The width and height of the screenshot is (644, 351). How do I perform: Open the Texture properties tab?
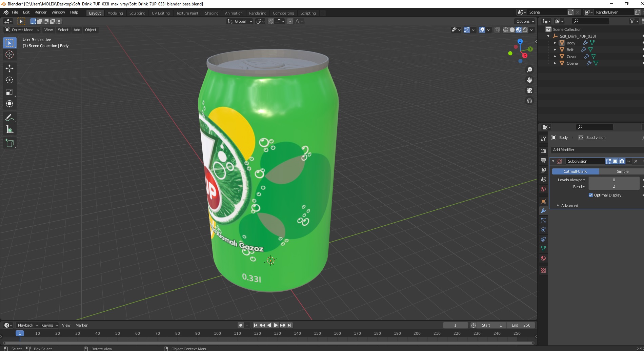pos(543,270)
